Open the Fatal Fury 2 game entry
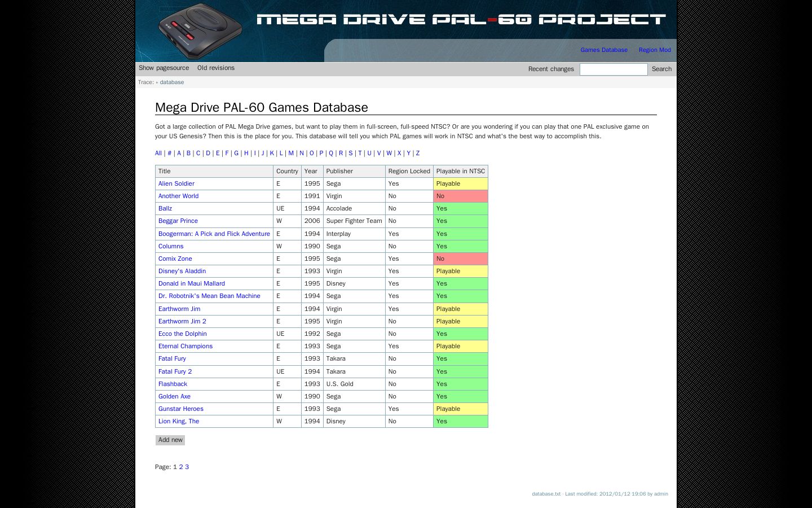Screen dimensions: 812x508 [175, 372]
